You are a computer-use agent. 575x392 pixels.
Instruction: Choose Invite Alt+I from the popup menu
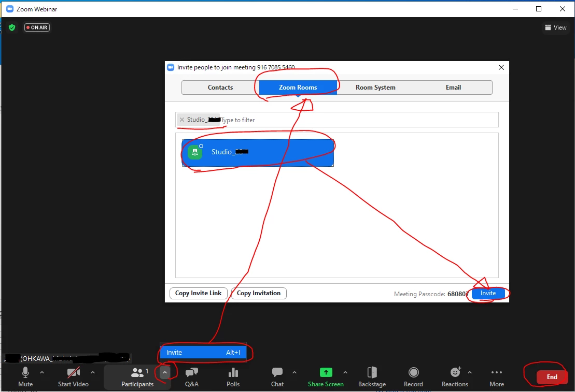coord(203,353)
